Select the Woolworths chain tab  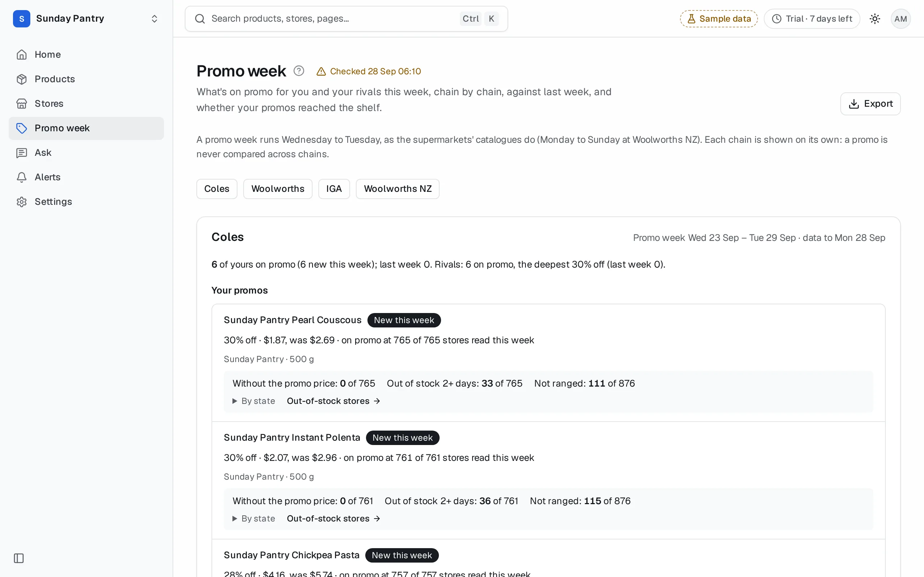point(278,189)
